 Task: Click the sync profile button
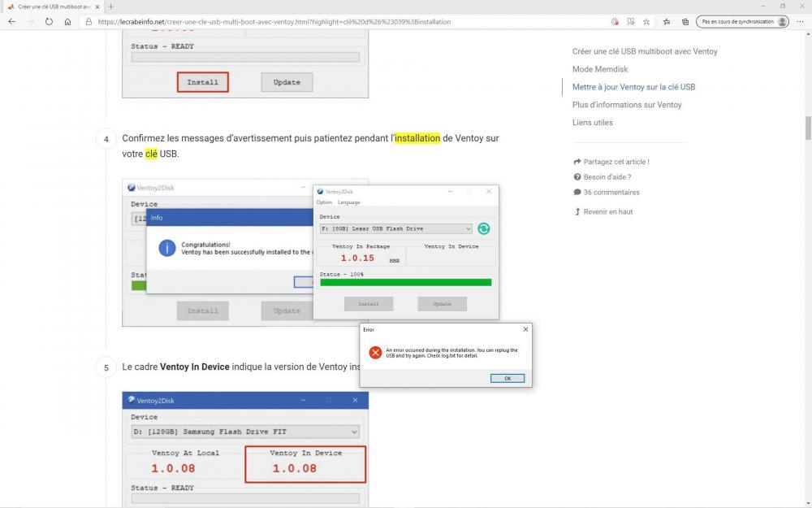[742, 22]
